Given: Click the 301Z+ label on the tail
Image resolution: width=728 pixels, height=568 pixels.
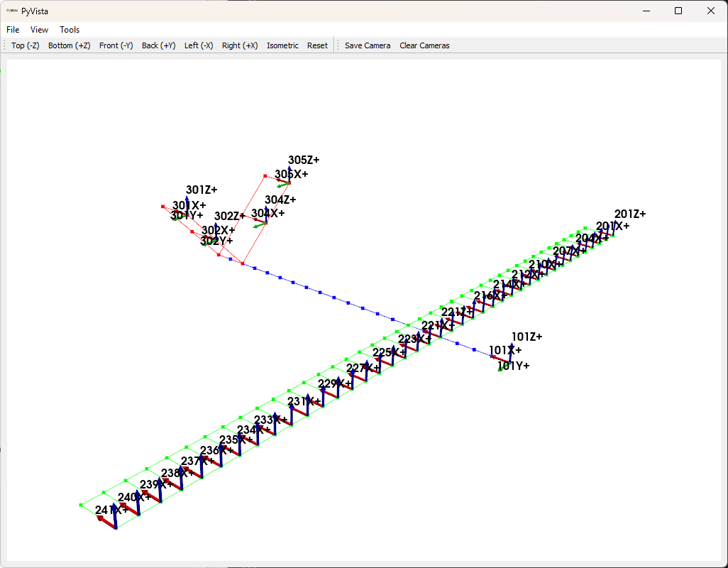Looking at the screenshot, I should 202,190.
